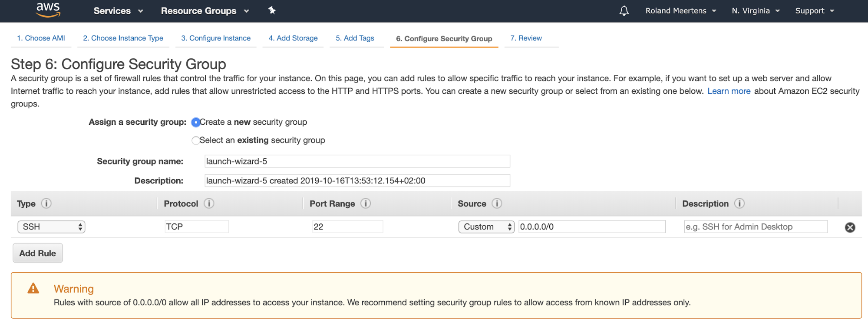Screen dimensions: 868x330
Task: Open the notifications bell
Action: [624, 11]
